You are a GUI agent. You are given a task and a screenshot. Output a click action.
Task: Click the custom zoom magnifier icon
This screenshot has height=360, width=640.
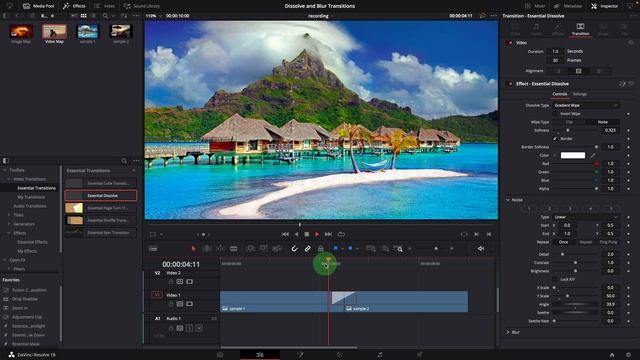398,249
